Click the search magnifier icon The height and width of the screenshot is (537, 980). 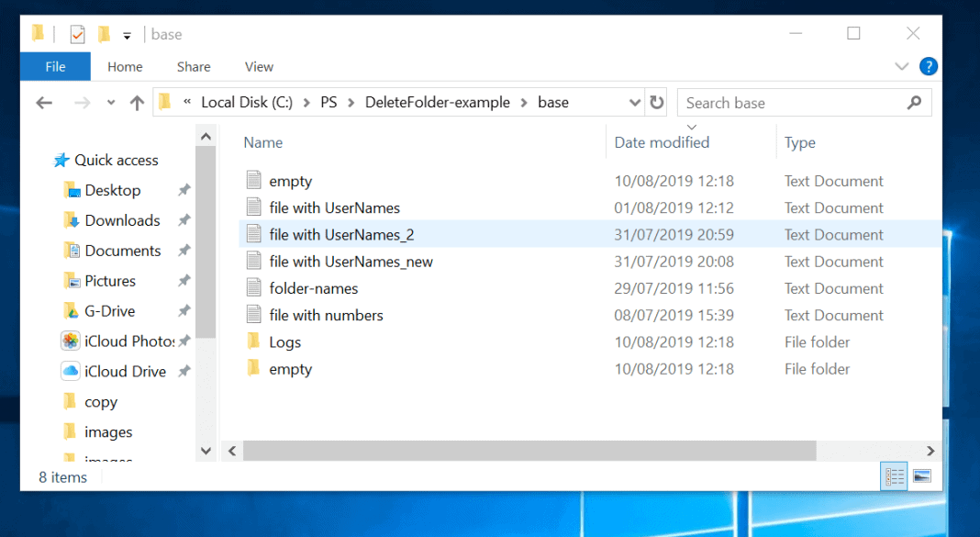point(914,103)
